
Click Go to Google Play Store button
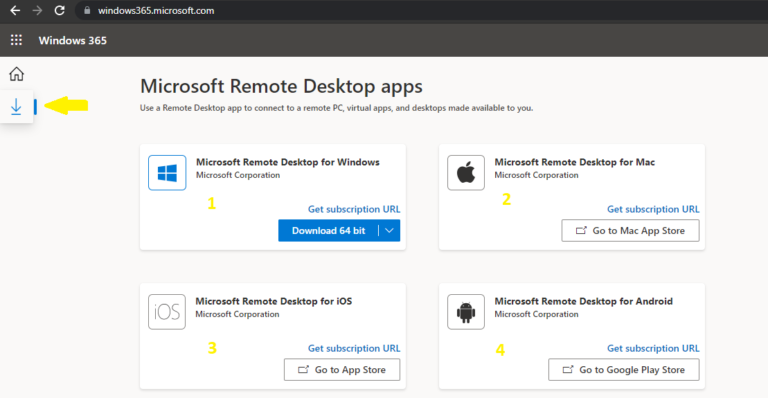click(624, 370)
